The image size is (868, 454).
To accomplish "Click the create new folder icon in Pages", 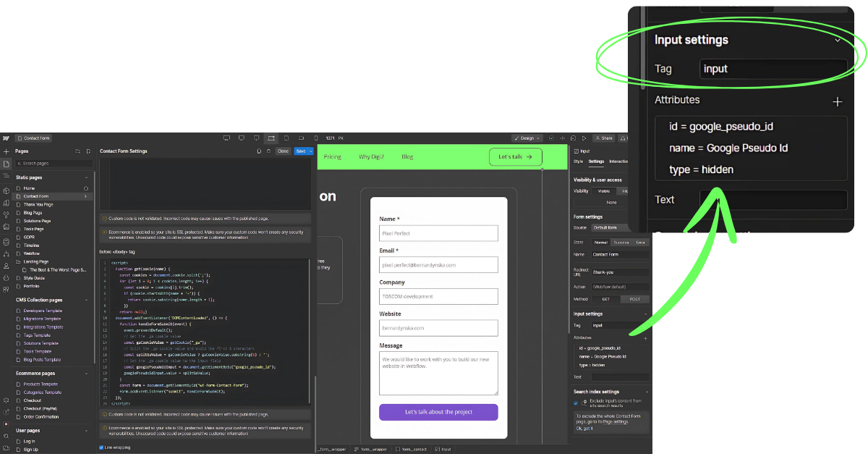I will [78, 151].
